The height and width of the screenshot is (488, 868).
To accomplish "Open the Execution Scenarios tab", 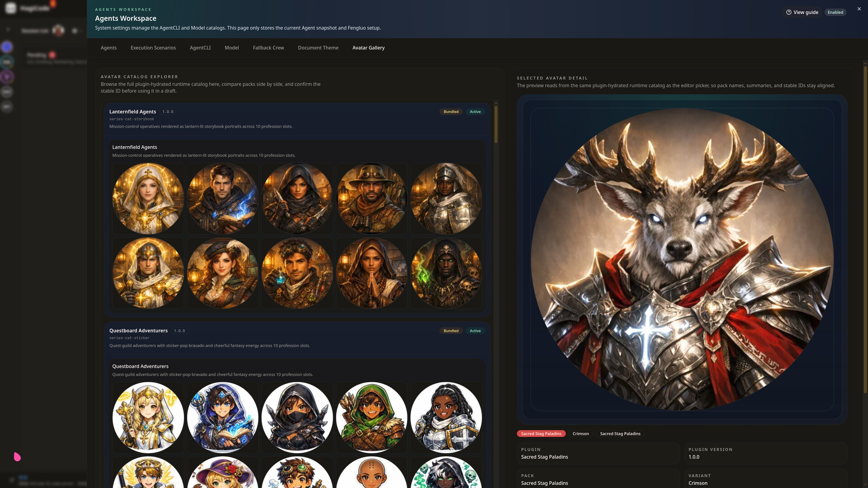I will click(x=153, y=48).
